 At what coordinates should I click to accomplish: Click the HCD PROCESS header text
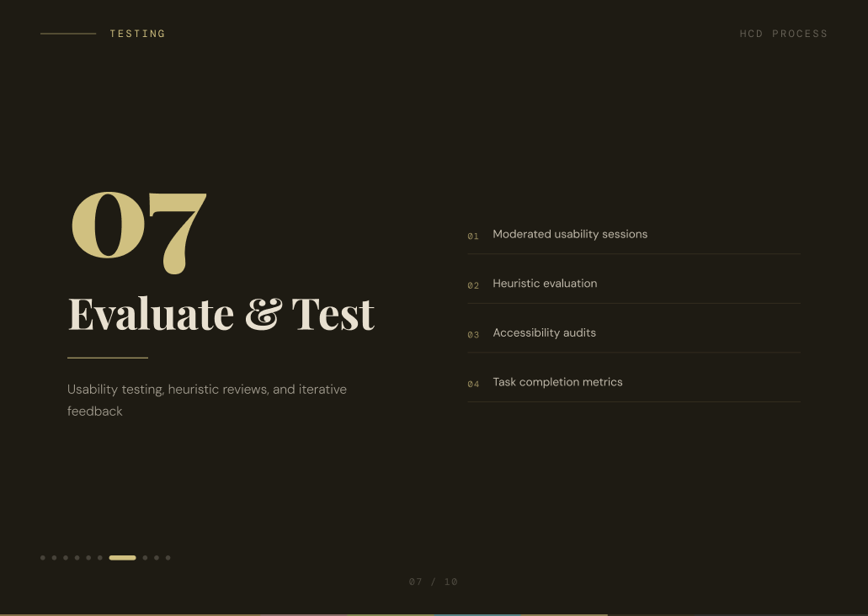tap(783, 34)
